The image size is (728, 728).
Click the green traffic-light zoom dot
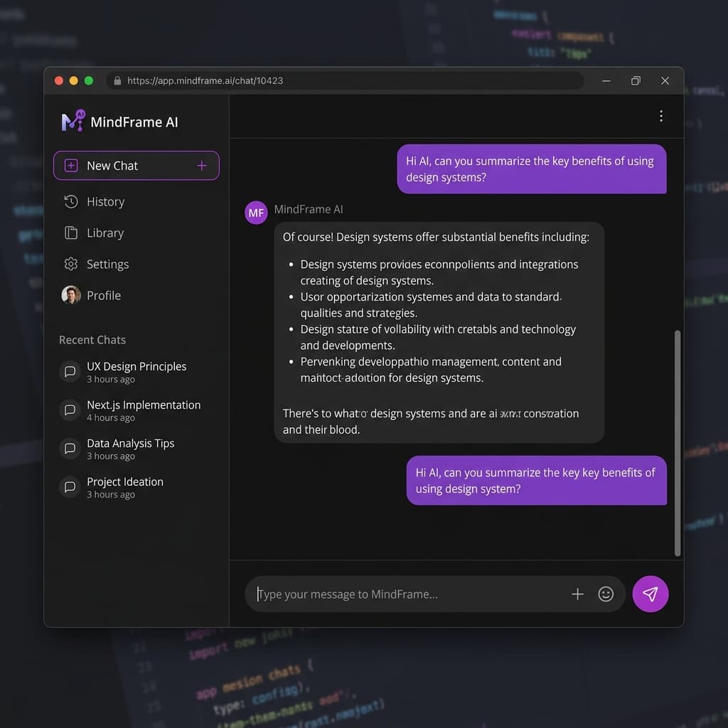point(89,81)
